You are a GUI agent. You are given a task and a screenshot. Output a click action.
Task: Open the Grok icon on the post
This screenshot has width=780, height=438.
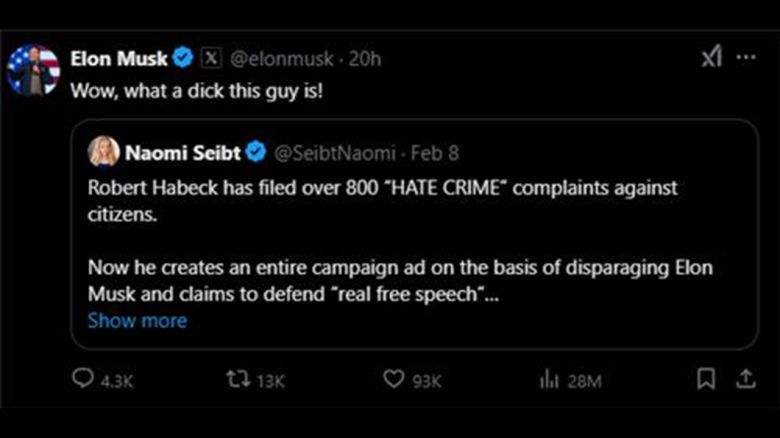pyautogui.click(x=711, y=58)
